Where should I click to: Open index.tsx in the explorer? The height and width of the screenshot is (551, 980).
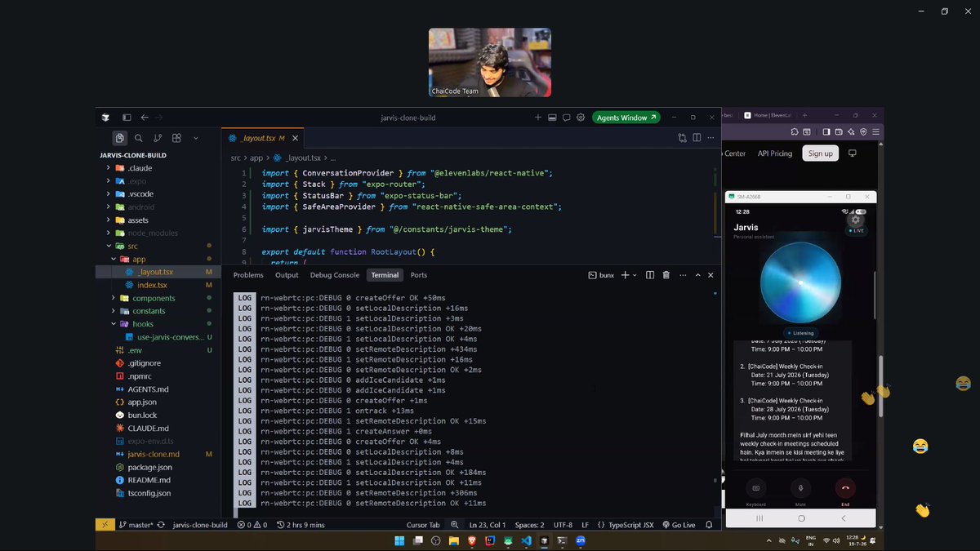[x=152, y=285]
